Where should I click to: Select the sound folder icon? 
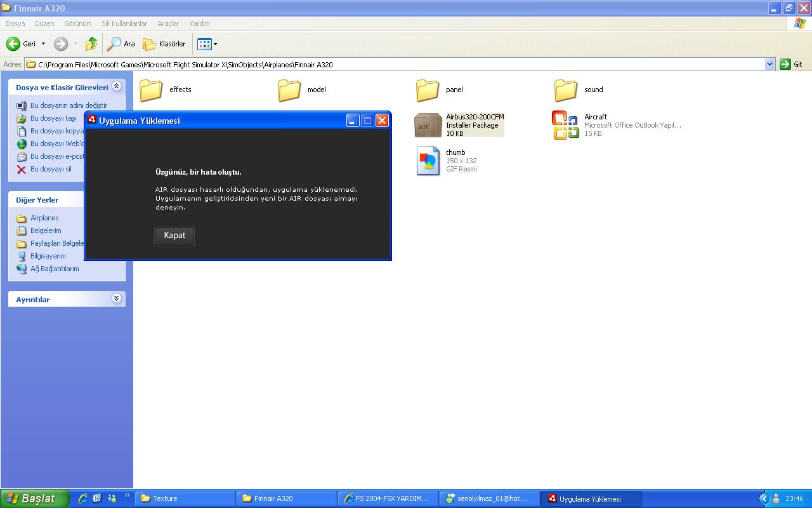click(566, 90)
